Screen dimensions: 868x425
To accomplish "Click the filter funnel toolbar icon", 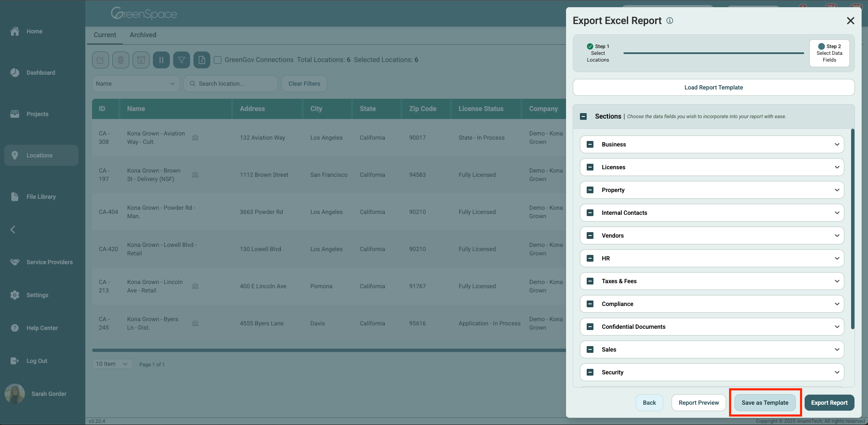I will (x=182, y=60).
